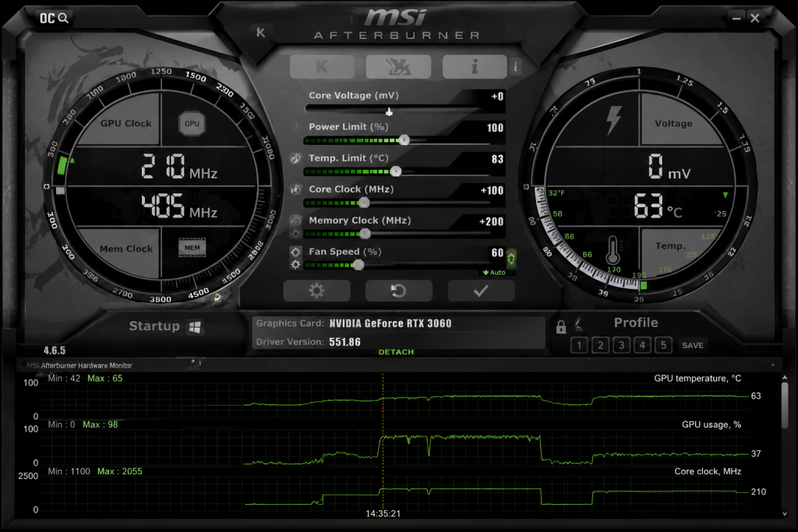Image resolution: width=798 pixels, height=532 pixels.
Task: Click the Kombustor K icon beside the logo
Action: 260,33
